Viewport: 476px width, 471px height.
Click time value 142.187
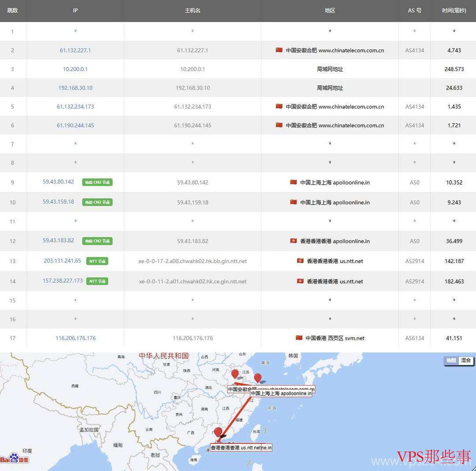coord(454,261)
